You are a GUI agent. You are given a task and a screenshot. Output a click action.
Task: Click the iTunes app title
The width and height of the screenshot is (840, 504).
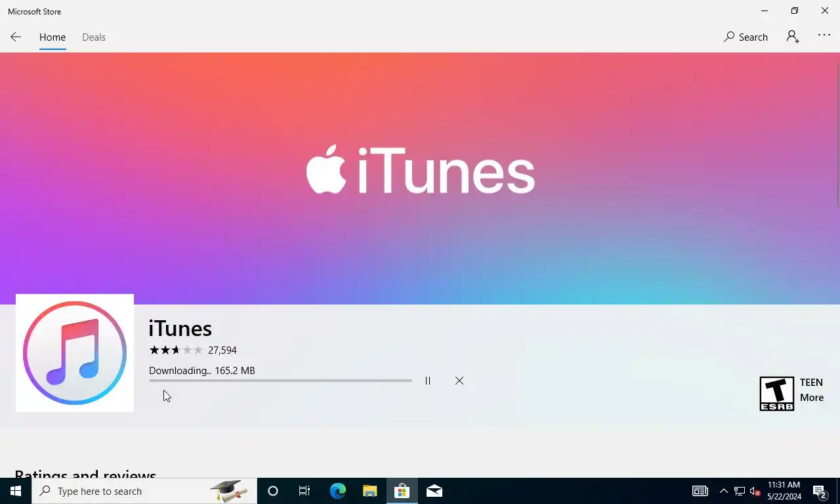click(180, 328)
